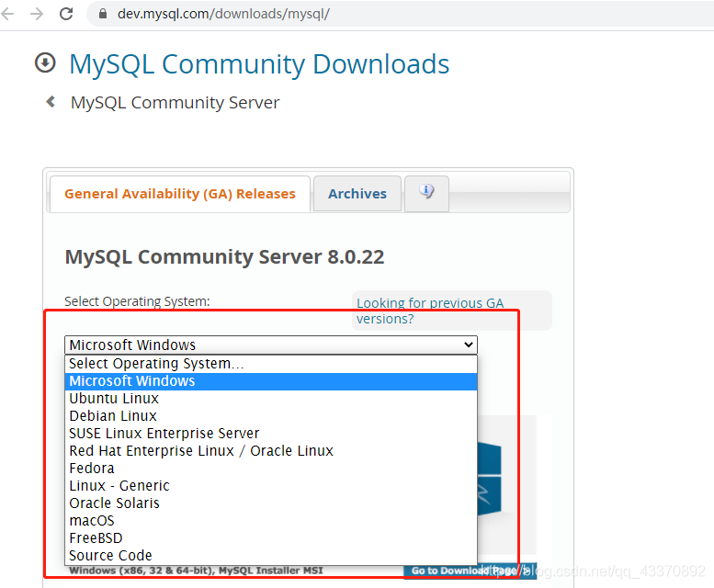Choose Fedora from the OS list
This screenshot has height=588, width=714.
pos(271,469)
